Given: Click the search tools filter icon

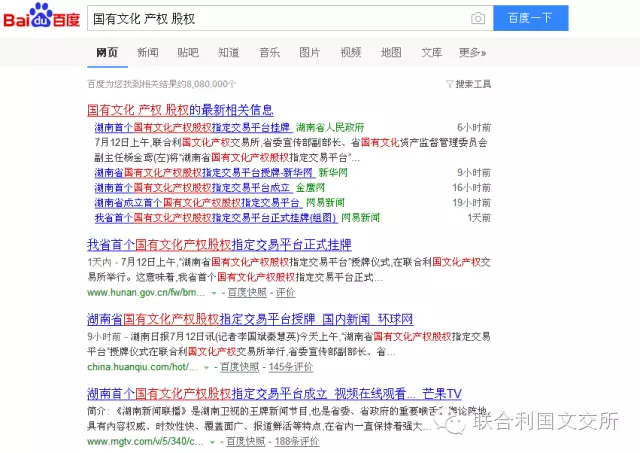Looking at the screenshot, I should point(450,84).
